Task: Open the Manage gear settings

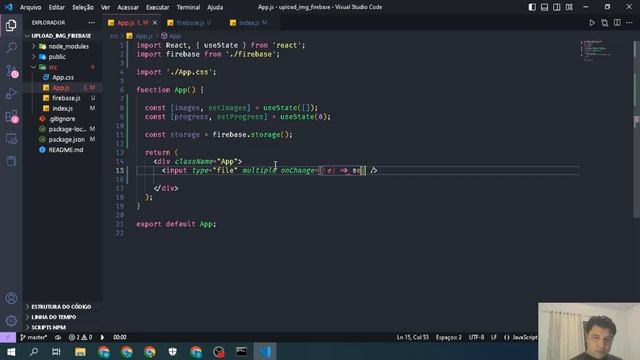Action: point(11,320)
